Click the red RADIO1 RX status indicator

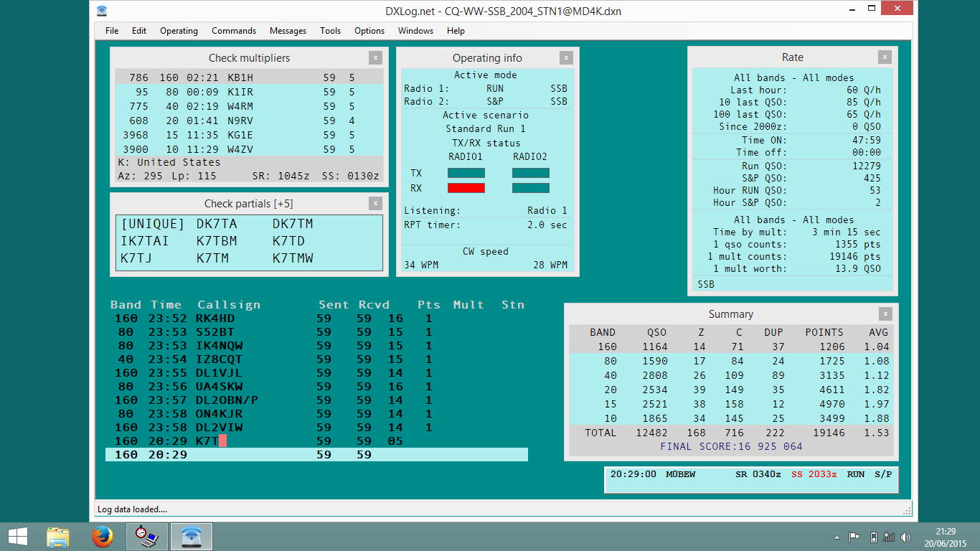[x=466, y=188]
